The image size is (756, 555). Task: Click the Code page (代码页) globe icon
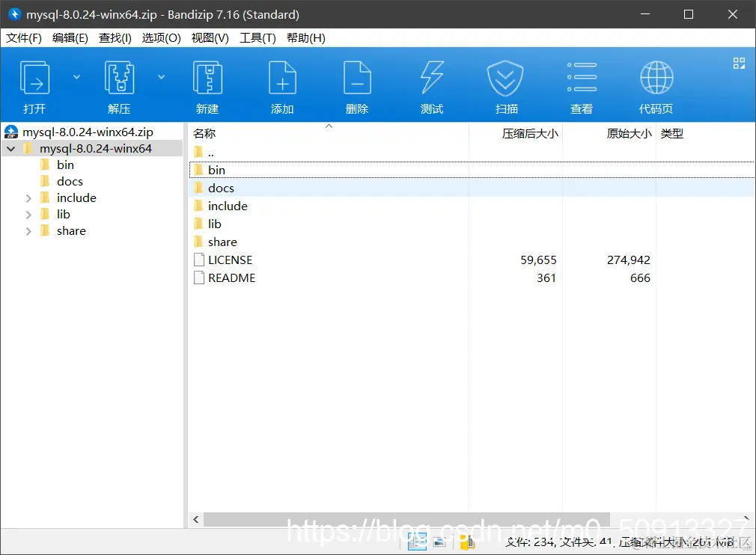pos(656,78)
